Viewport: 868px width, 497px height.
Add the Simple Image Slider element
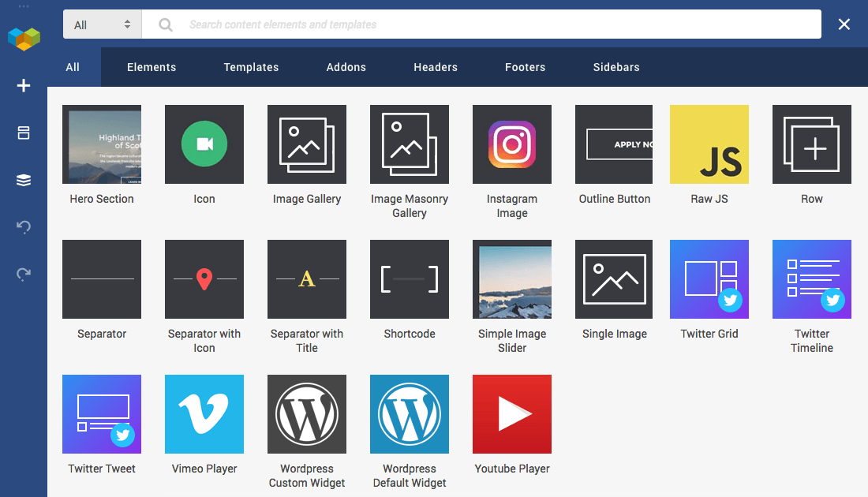pos(512,279)
